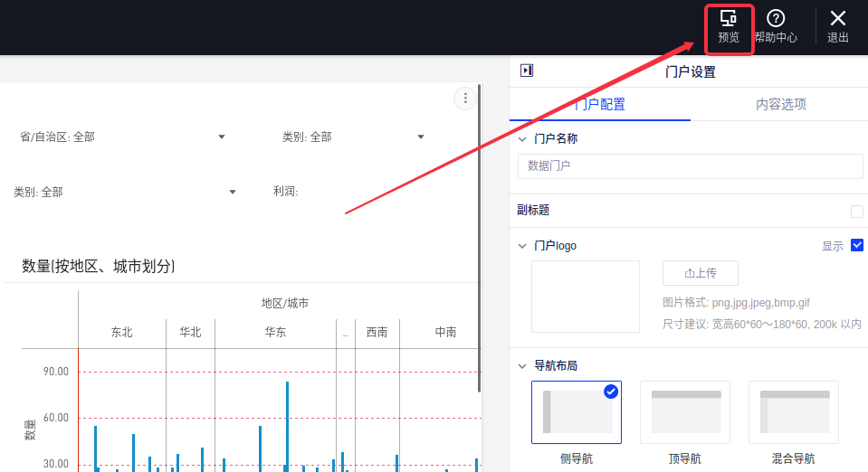Collapse the 导航布局 section
Image resolution: width=868 pixels, height=472 pixels.
[x=522, y=366]
